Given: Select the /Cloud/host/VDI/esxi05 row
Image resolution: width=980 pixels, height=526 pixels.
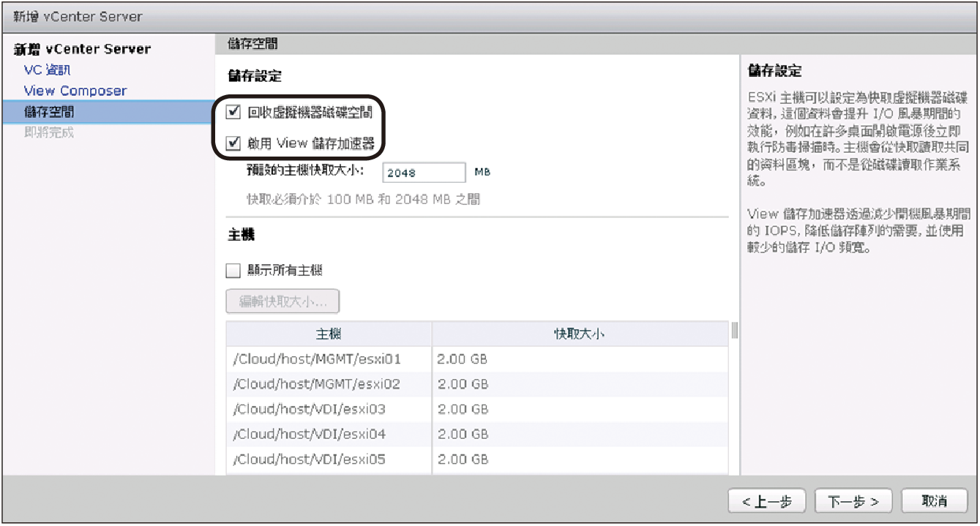Looking at the screenshot, I should [476, 459].
